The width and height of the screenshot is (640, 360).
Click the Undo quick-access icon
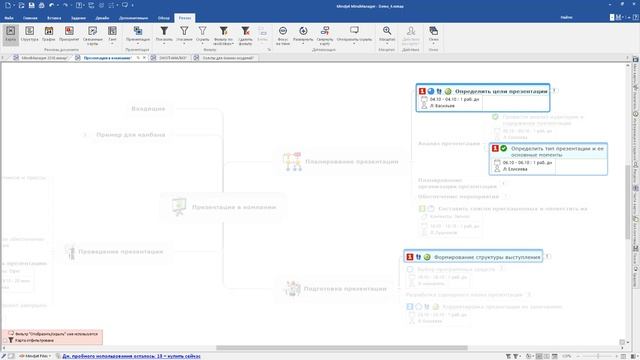(51, 5)
